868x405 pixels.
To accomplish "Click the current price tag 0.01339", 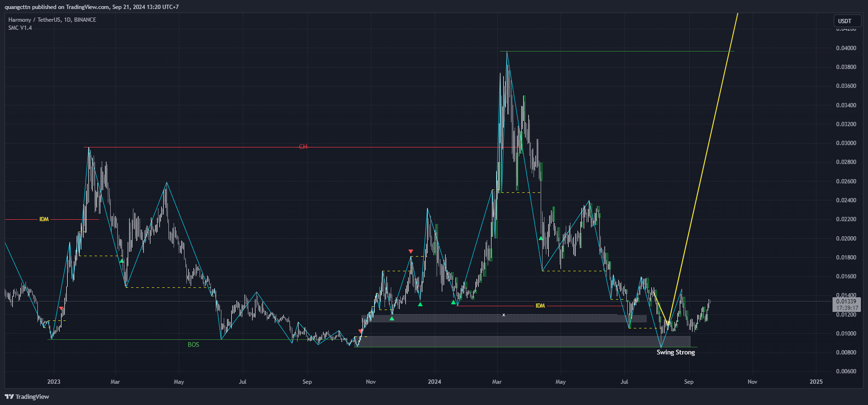I will point(846,301).
